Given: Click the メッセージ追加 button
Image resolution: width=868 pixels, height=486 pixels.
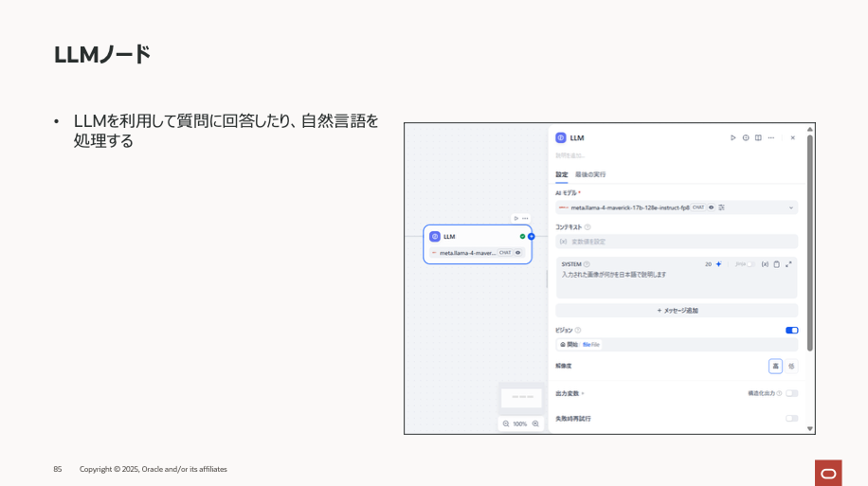Looking at the screenshot, I should (677, 311).
